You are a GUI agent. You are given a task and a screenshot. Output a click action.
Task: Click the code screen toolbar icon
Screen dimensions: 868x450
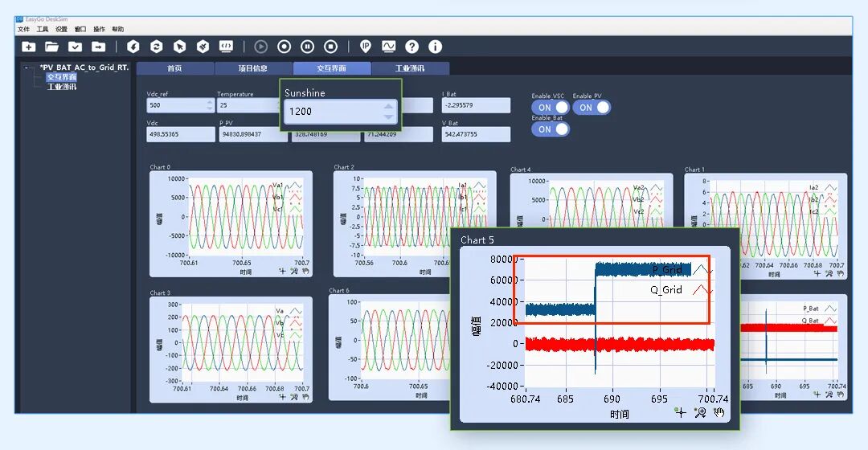(x=226, y=47)
